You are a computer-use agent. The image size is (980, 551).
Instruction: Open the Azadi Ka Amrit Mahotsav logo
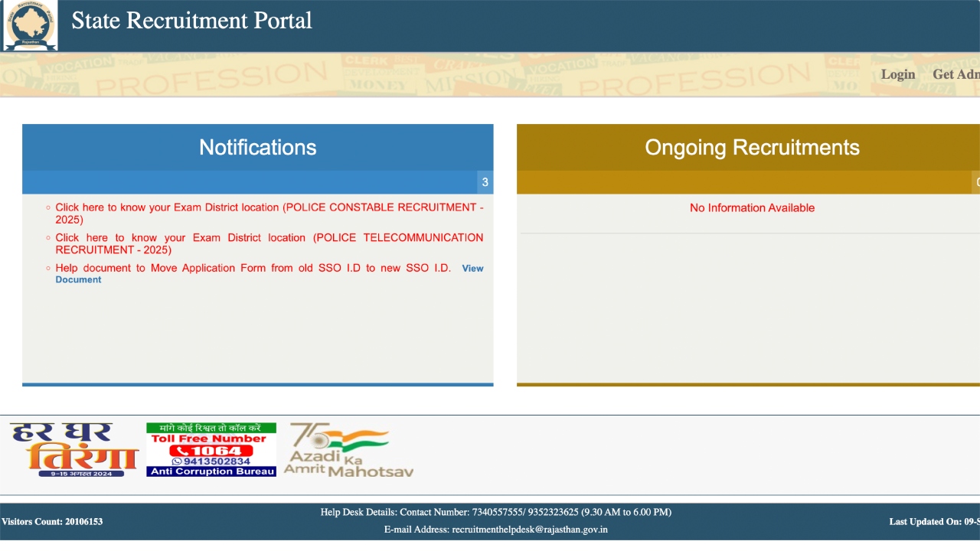[348, 450]
